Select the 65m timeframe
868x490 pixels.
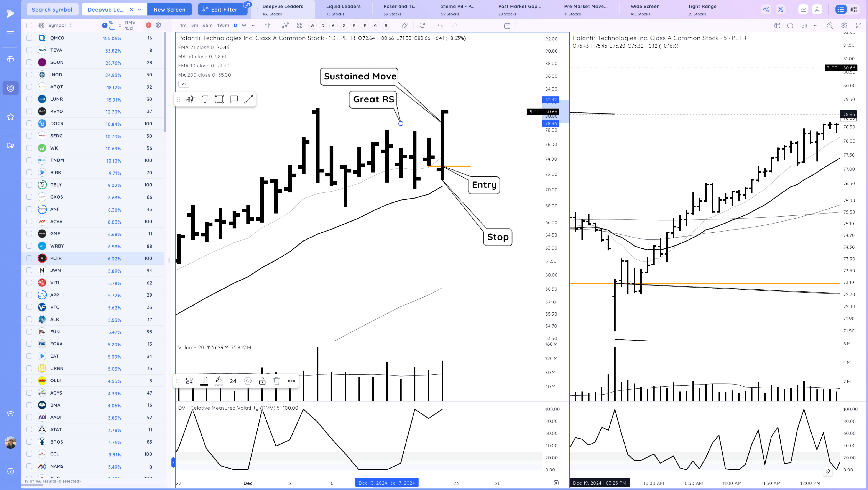tap(208, 25)
